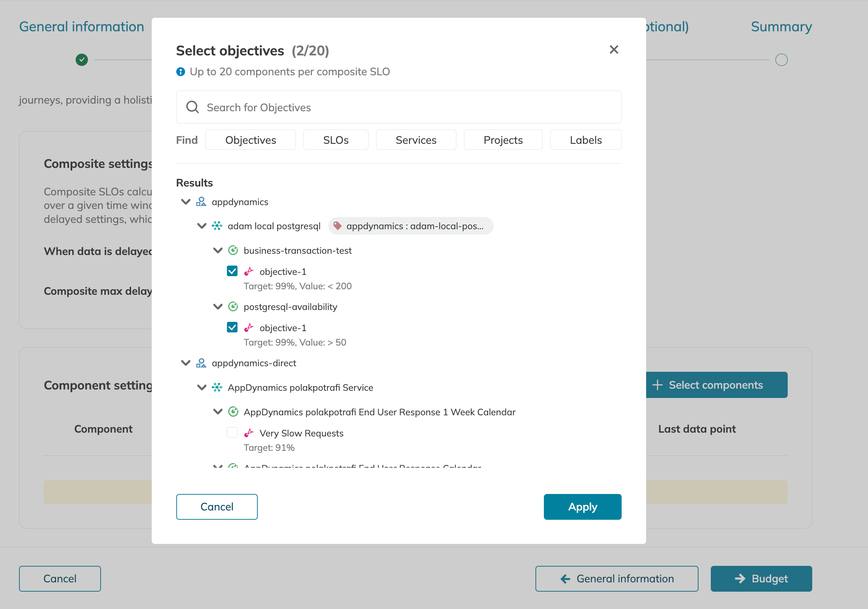The image size is (868, 609).
Task: Click objective icon under postgresql-availability
Action: coord(249,328)
